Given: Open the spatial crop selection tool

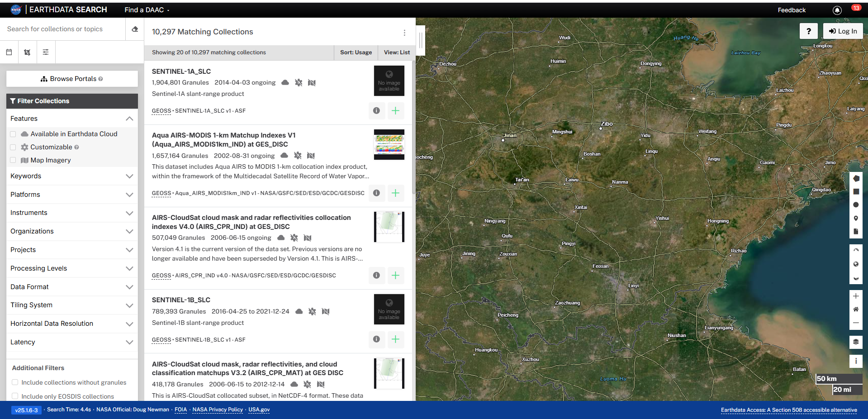Looking at the screenshot, I should 27,52.
